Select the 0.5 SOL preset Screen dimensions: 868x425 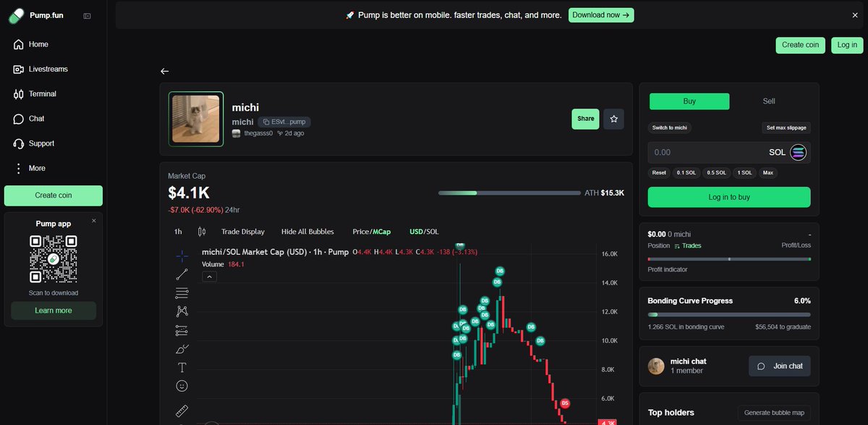point(716,173)
